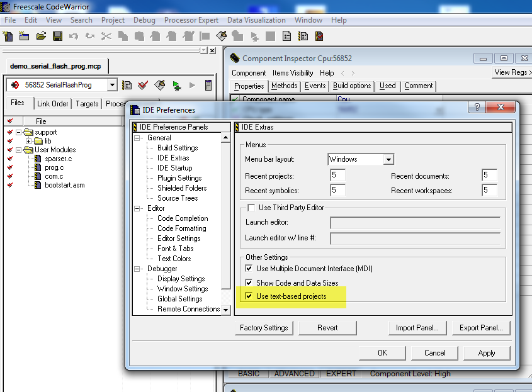532x392 pixels.
Task: Click the Freescale CodeWarrior app icon in title bar
Action: click(6, 6)
